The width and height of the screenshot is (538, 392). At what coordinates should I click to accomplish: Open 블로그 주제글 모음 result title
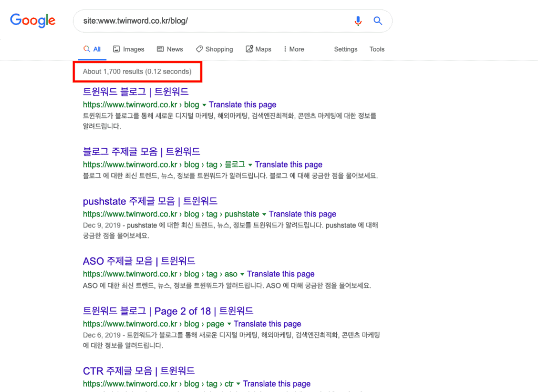click(x=141, y=151)
